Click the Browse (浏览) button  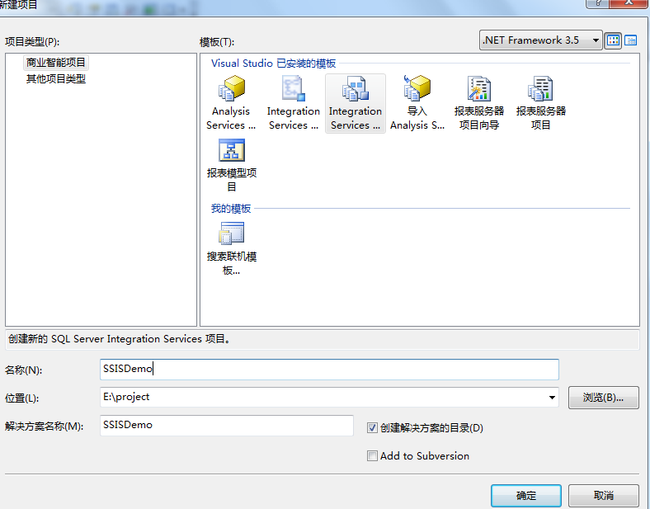(x=603, y=398)
